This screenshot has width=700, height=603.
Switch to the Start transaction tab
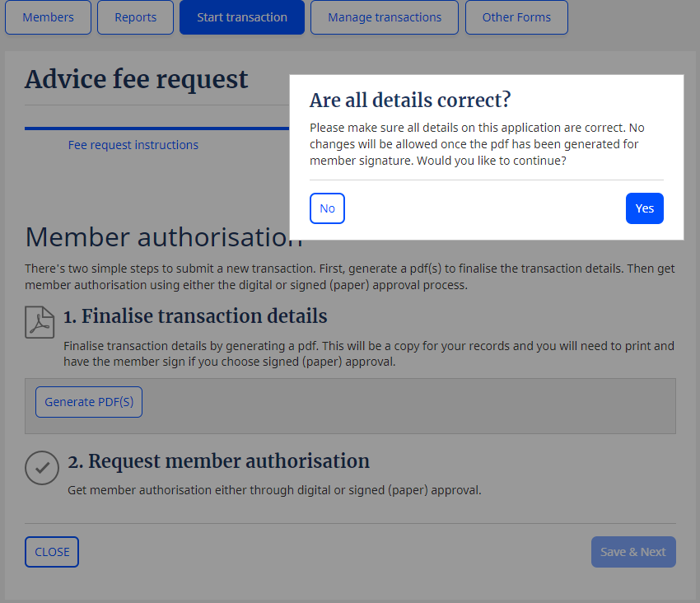[x=241, y=16]
